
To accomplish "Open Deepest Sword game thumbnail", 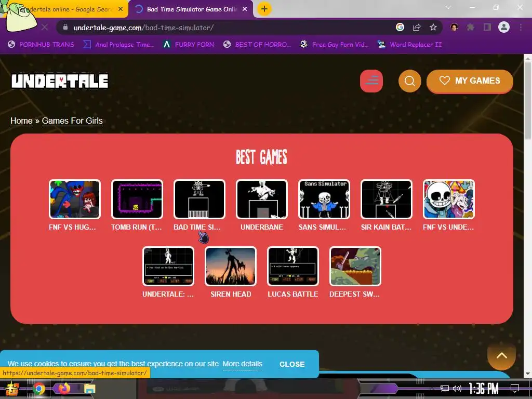I will click(355, 267).
